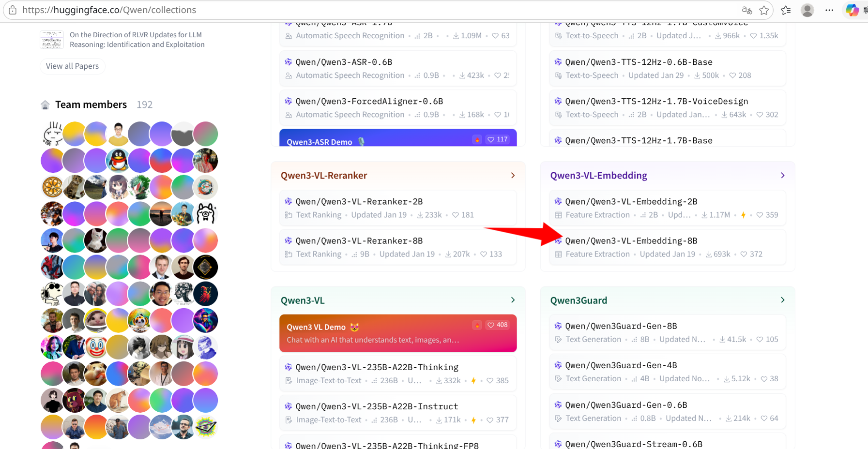Click the house icon beside Team members
This screenshot has height=449, width=868.
pyautogui.click(x=45, y=105)
